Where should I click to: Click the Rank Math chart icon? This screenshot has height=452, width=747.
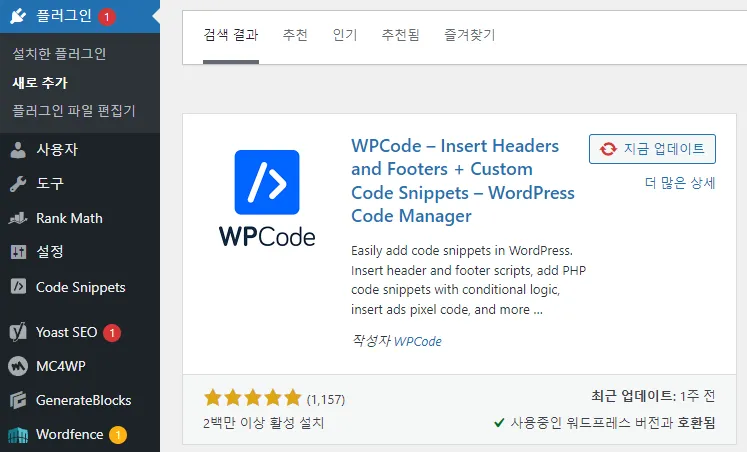[x=18, y=218]
